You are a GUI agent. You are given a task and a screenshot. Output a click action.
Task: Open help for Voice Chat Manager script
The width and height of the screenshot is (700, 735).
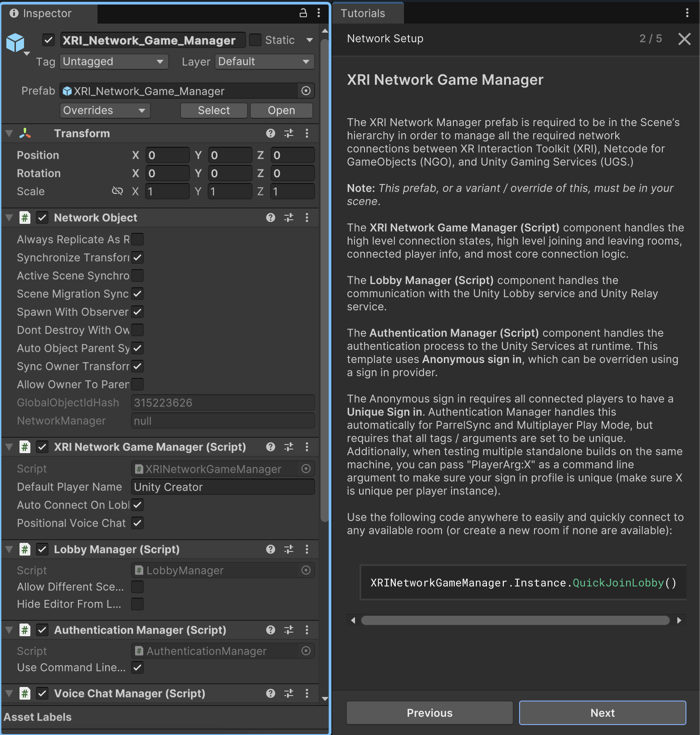coord(271,693)
